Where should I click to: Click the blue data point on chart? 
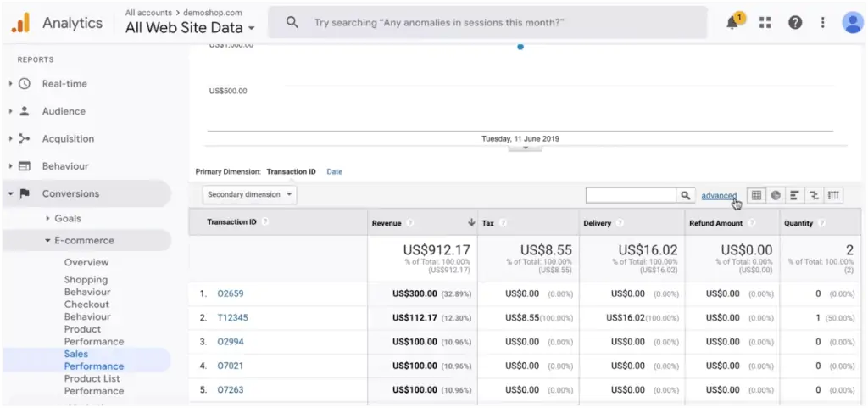point(520,47)
